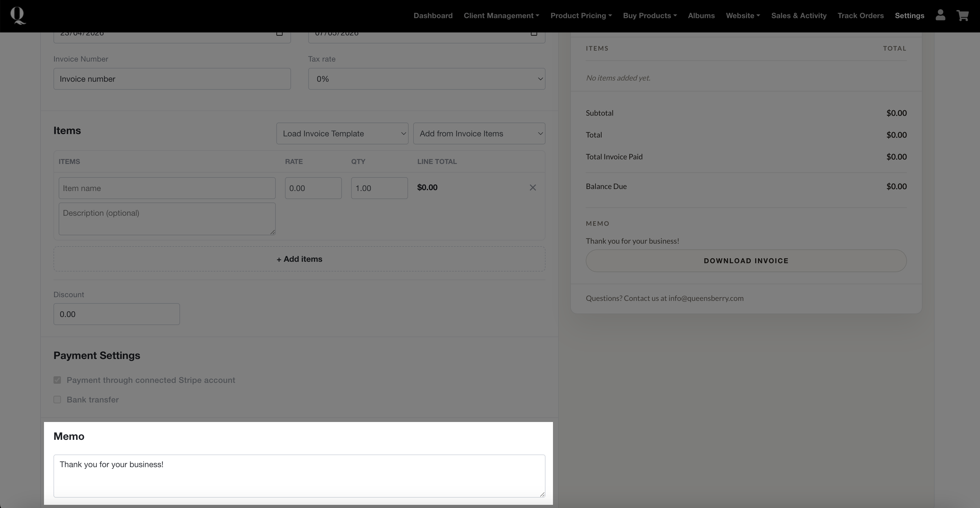The image size is (980, 508).
Task: Click the Download Invoice button
Action: pyautogui.click(x=746, y=261)
